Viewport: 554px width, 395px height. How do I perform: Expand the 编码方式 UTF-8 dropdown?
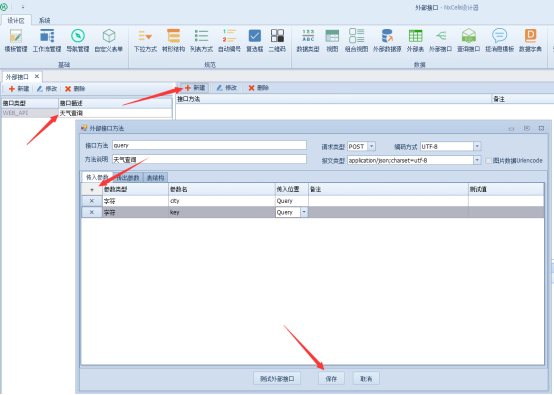click(x=477, y=146)
